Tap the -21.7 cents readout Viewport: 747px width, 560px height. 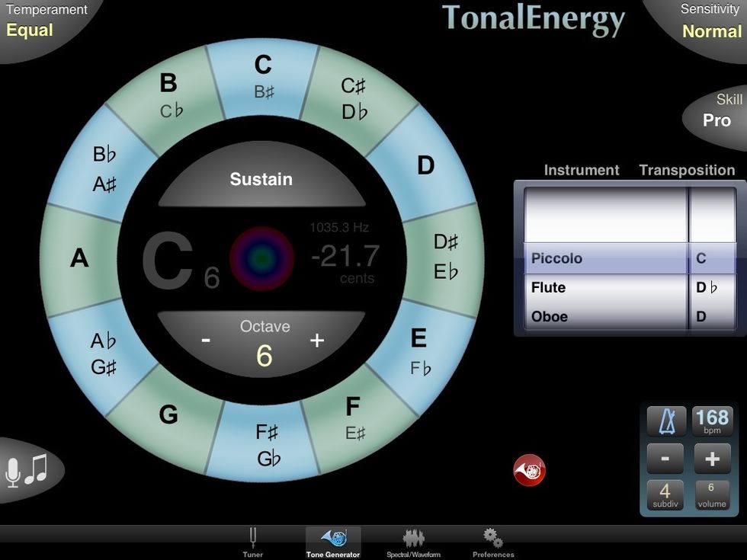[345, 256]
